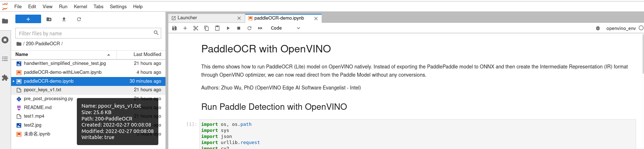Click the search magnifier icon in filter
Viewport: 644px width, 149px height.
point(156,33)
